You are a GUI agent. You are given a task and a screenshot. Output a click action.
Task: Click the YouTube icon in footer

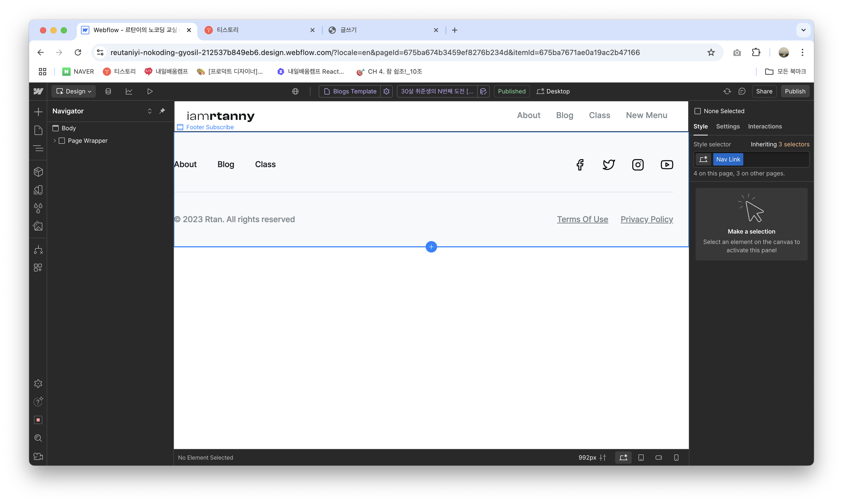click(667, 165)
